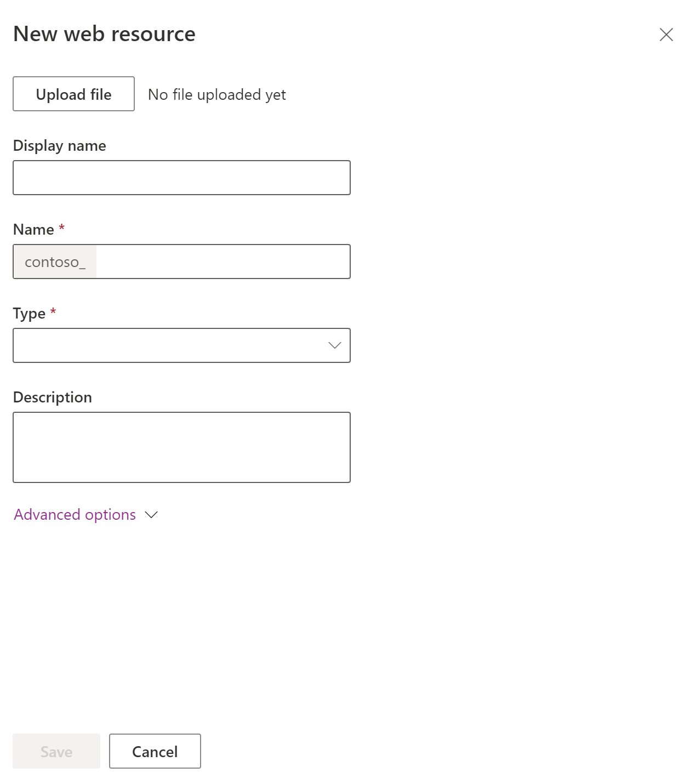
Task: Open the Type selection dropdown
Action: tap(181, 345)
